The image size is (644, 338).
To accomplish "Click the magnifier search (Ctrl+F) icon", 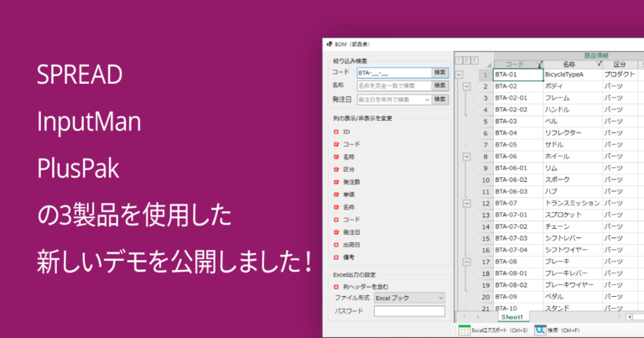I will coord(540,330).
